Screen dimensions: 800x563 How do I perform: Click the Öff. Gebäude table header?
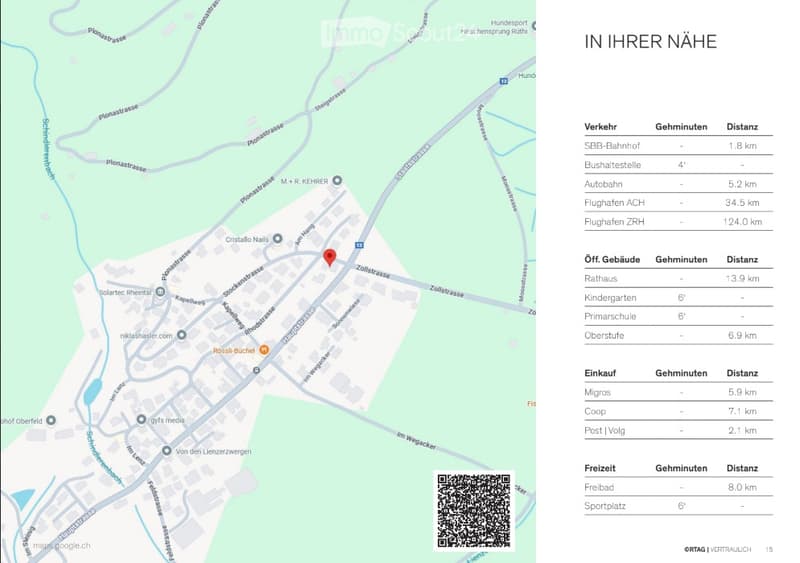click(x=612, y=259)
